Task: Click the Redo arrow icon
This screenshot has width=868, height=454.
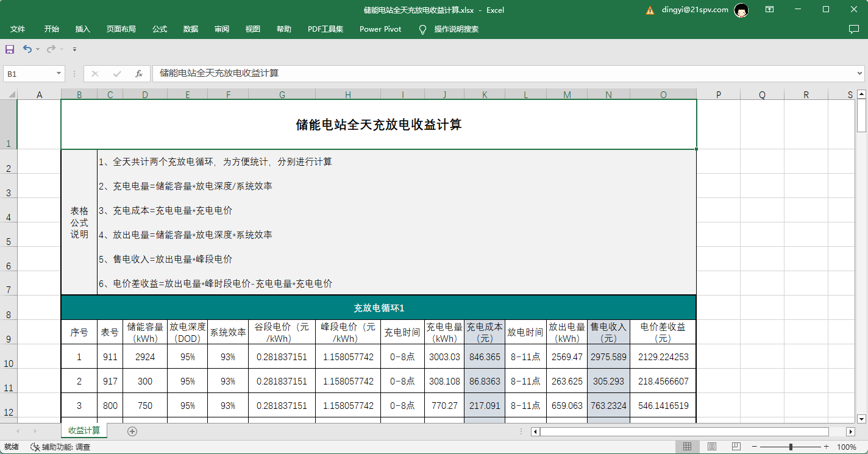Action: [51, 49]
